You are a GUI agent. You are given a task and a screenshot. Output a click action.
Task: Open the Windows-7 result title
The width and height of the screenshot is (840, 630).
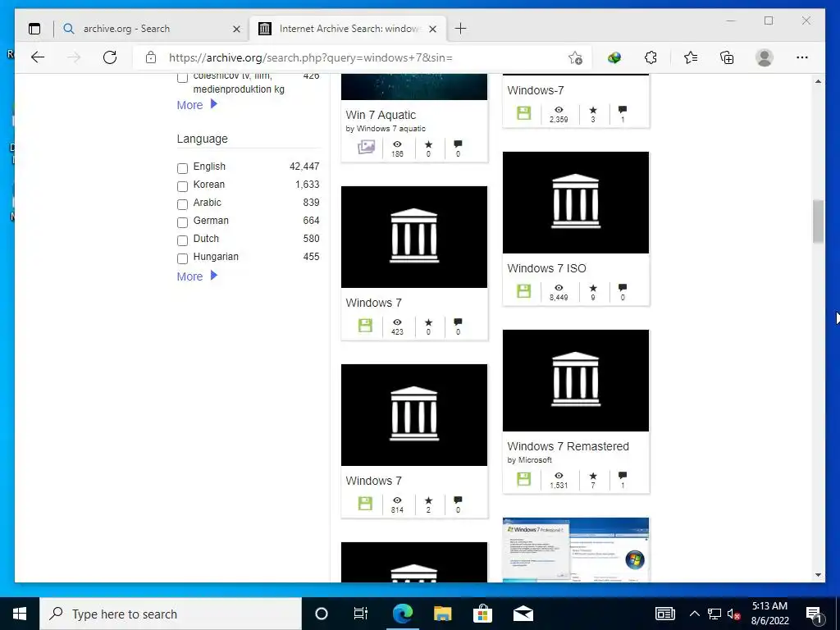[x=535, y=90]
